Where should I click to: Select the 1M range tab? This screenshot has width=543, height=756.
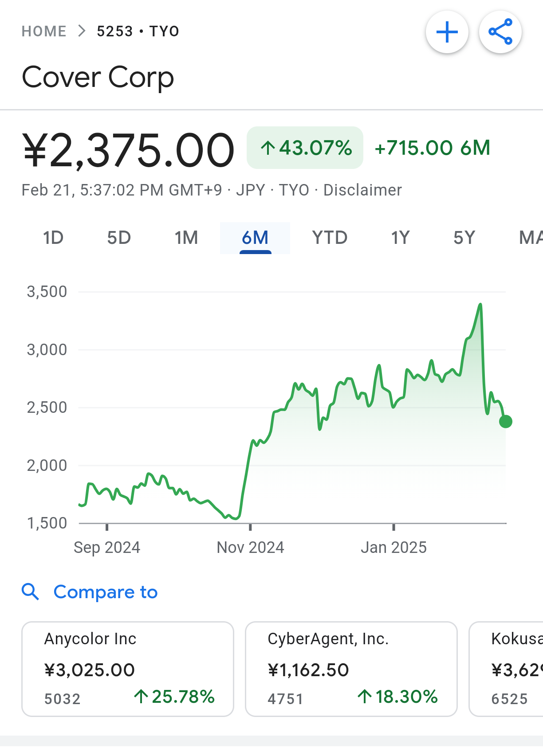[x=186, y=238]
